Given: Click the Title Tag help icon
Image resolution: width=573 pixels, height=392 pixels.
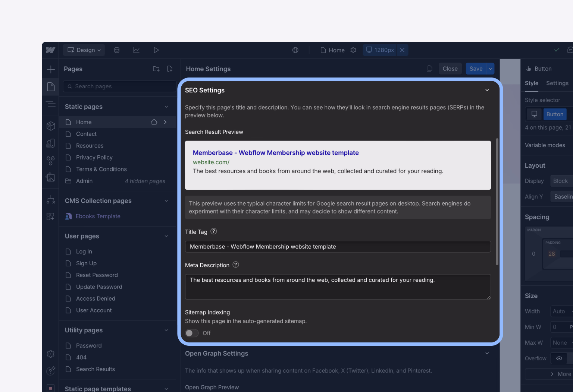Looking at the screenshot, I should pyautogui.click(x=214, y=231).
